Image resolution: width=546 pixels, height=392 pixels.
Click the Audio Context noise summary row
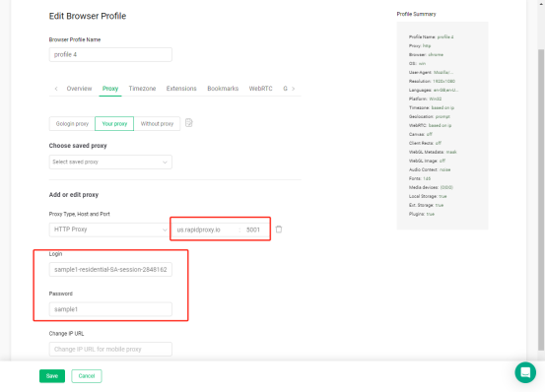click(430, 169)
